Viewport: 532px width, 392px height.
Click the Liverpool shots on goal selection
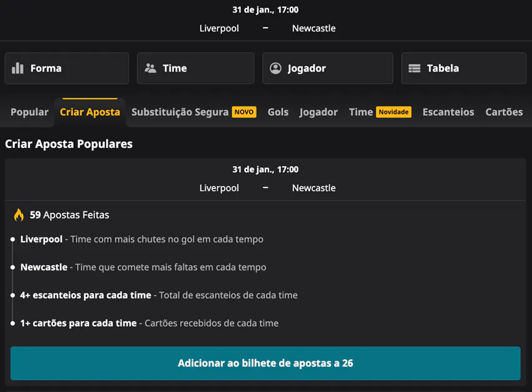(141, 239)
